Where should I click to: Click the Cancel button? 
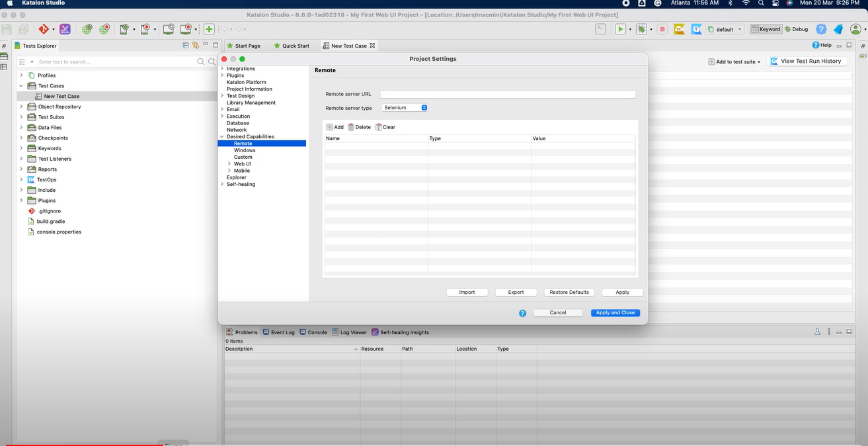(558, 313)
